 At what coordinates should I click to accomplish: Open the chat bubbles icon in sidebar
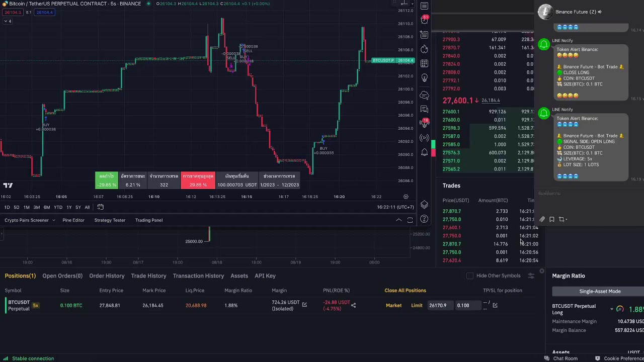(424, 109)
